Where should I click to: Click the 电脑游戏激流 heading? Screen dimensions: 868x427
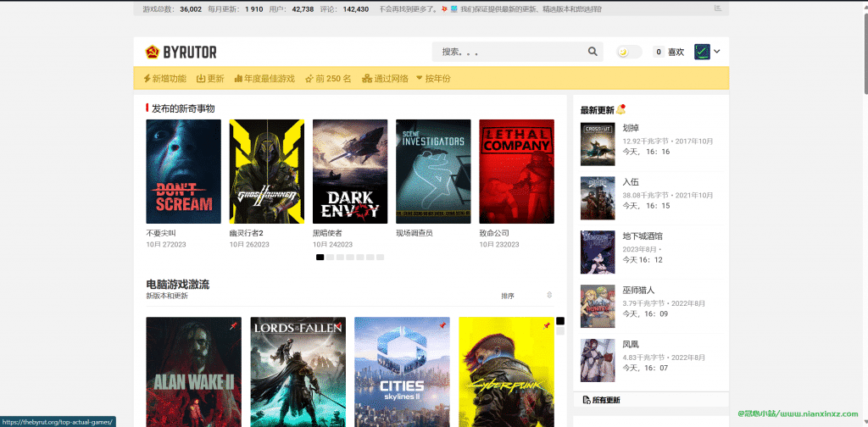[x=178, y=285]
